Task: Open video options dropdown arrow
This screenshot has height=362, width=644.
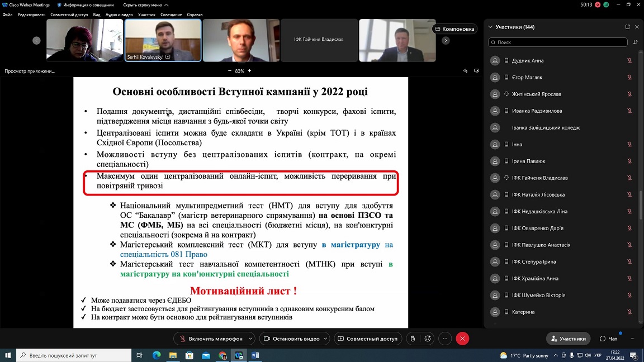Action: tap(325, 339)
